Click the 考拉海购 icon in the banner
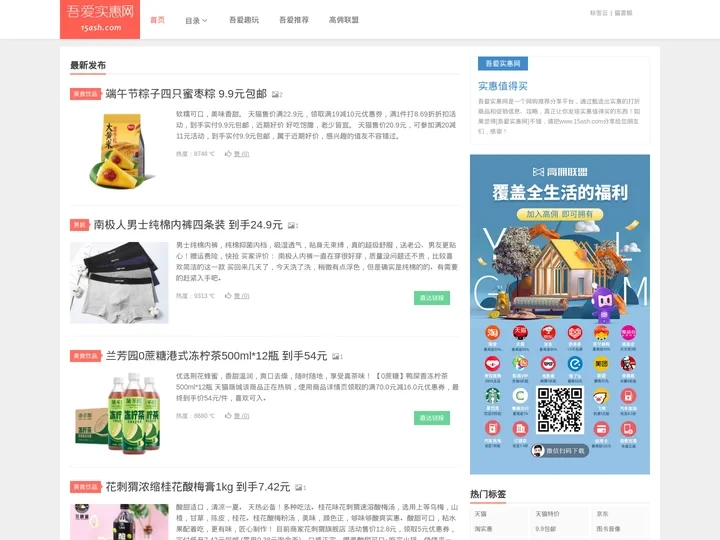 [x=492, y=364]
